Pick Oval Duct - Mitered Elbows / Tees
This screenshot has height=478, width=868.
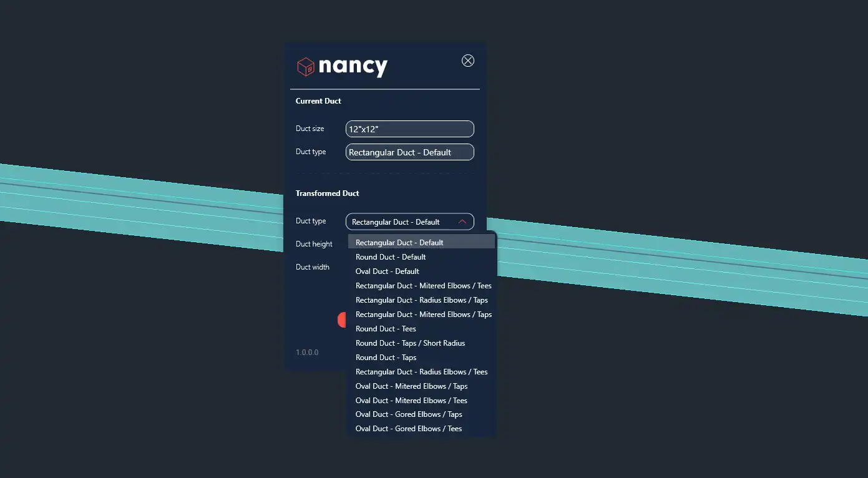point(411,401)
